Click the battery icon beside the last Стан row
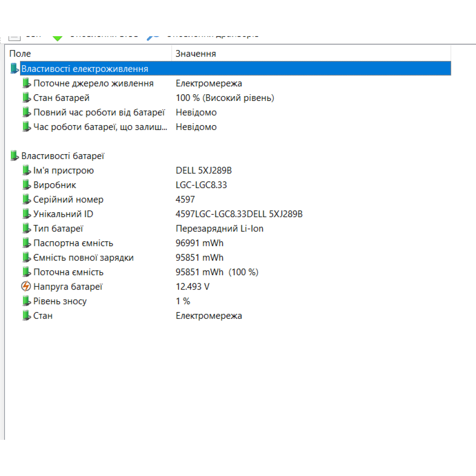Image resolution: width=476 pixels, height=476 pixels. (26, 316)
